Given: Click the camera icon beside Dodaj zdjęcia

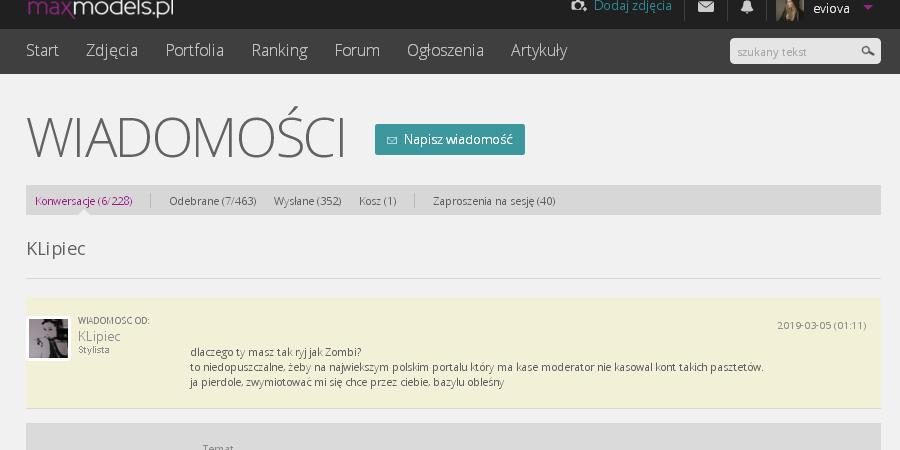Looking at the screenshot, I should coord(578,6).
